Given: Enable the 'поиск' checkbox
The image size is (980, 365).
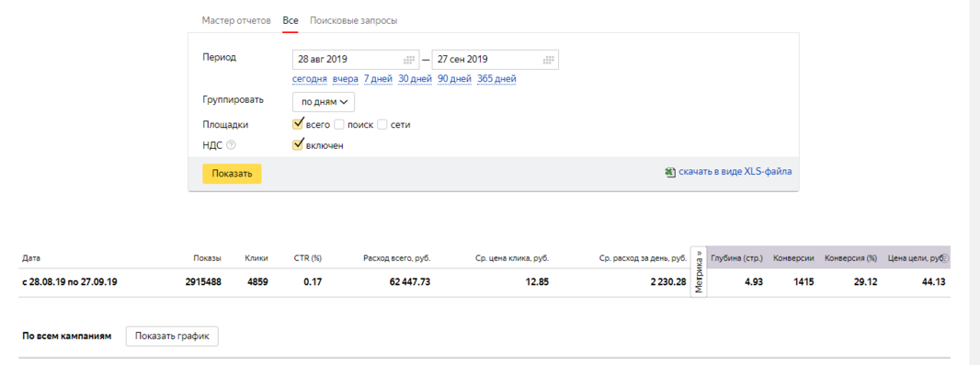Looking at the screenshot, I should tap(339, 124).
